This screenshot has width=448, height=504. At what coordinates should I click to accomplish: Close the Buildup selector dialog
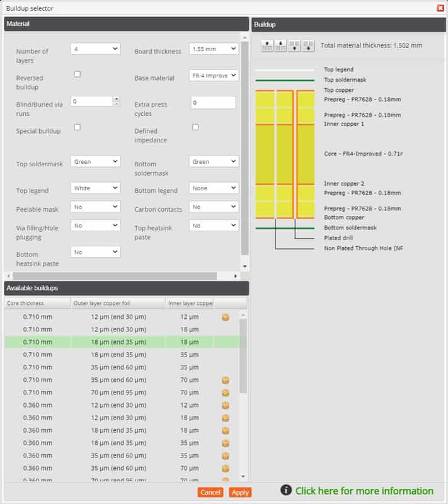pos(440,8)
